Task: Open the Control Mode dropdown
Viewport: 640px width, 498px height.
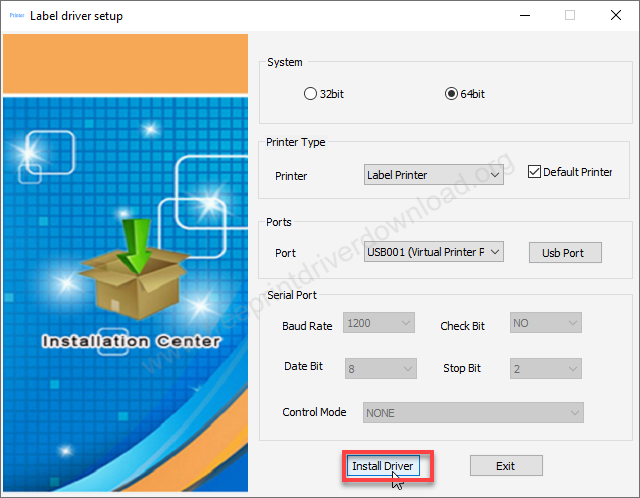Action: (x=473, y=412)
